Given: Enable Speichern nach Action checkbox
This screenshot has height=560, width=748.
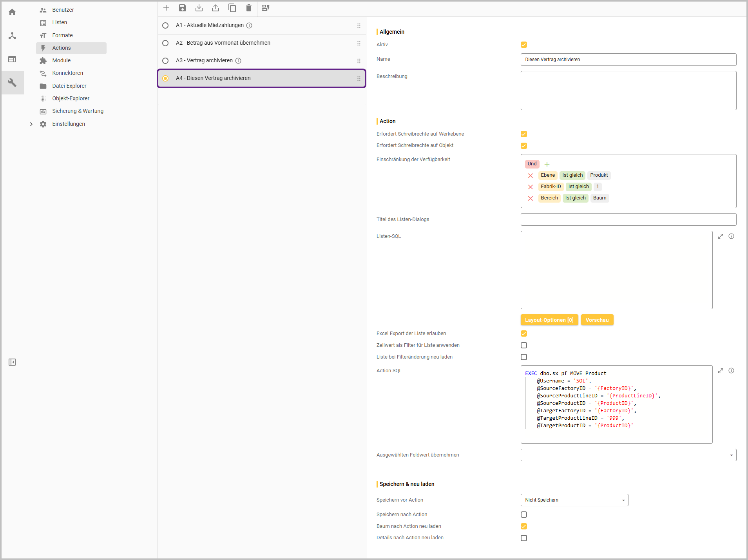Looking at the screenshot, I should [x=524, y=515].
